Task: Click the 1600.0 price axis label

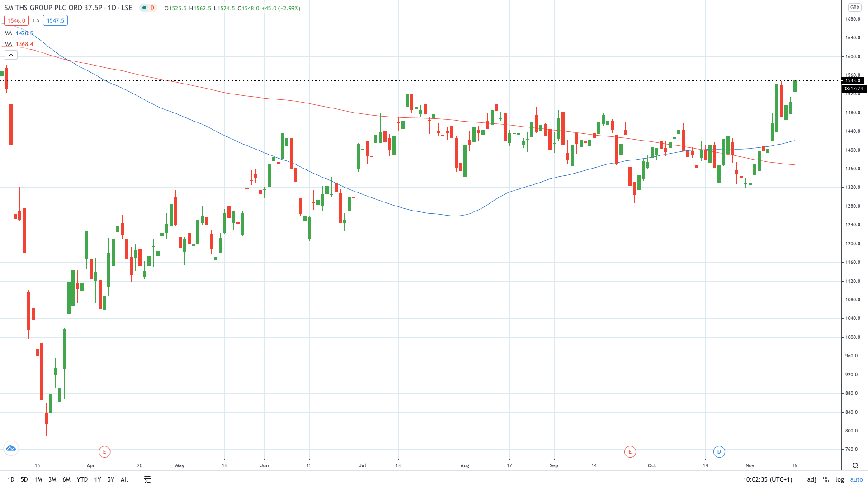Action: (x=853, y=56)
